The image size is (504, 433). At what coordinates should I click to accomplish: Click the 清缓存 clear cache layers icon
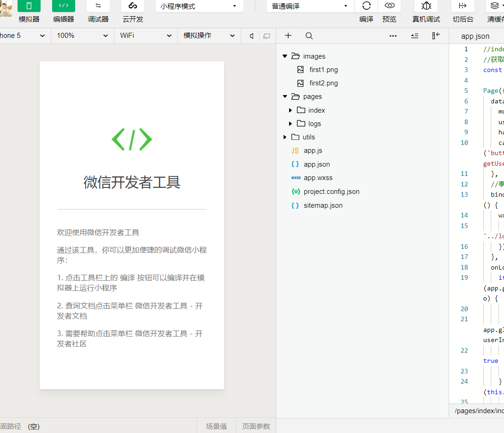495,6
